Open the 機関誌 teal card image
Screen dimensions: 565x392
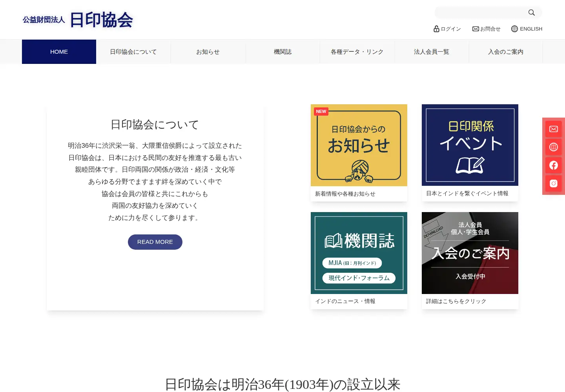point(359,253)
